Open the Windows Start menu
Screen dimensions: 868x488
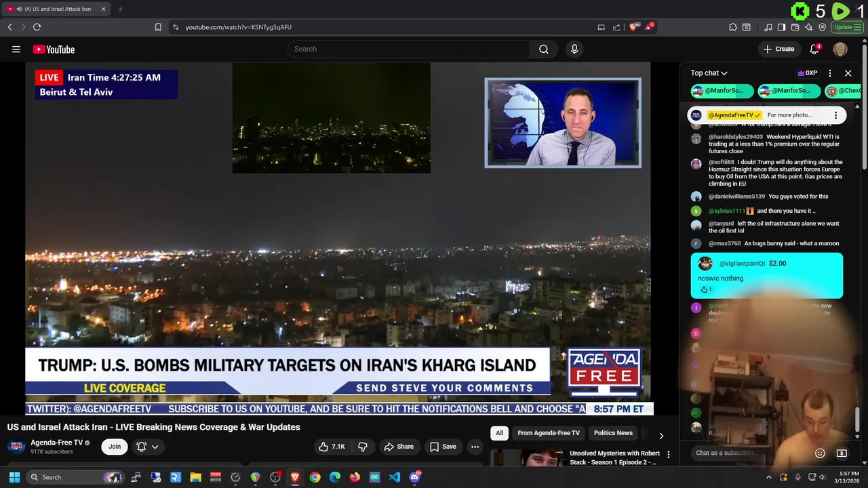(x=14, y=477)
